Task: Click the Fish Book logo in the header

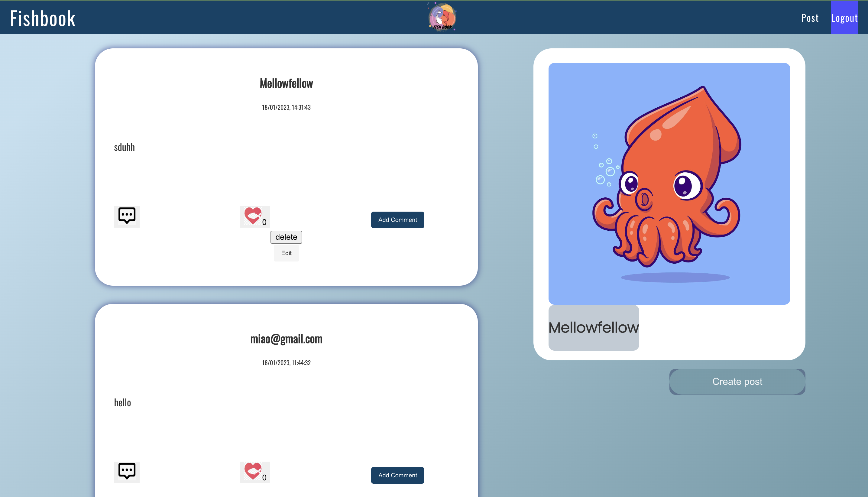Action: (442, 17)
